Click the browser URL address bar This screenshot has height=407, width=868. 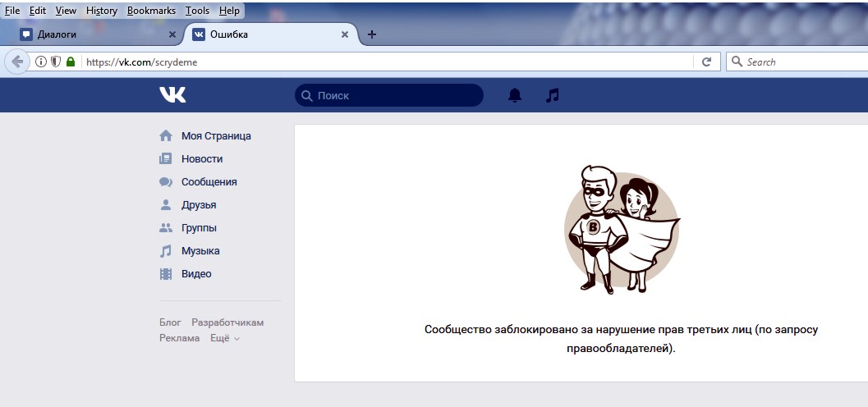coord(386,62)
